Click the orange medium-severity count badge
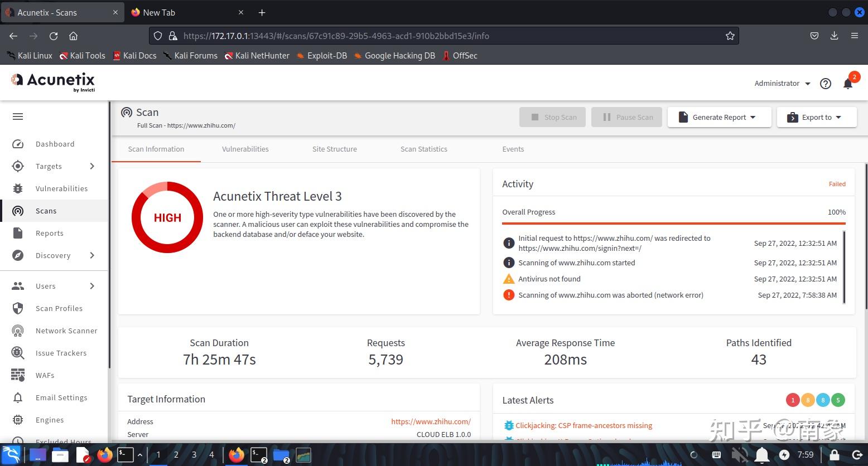 [808, 400]
